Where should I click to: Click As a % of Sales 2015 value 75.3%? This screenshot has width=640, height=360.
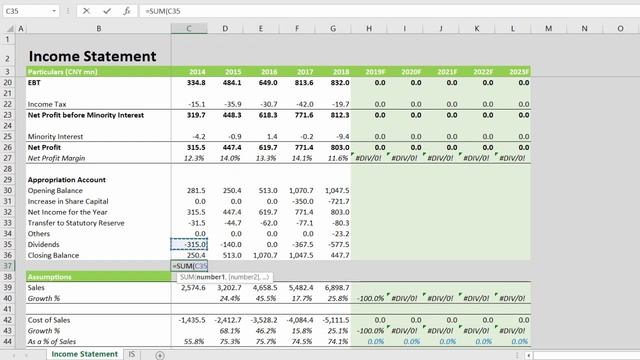click(225, 342)
